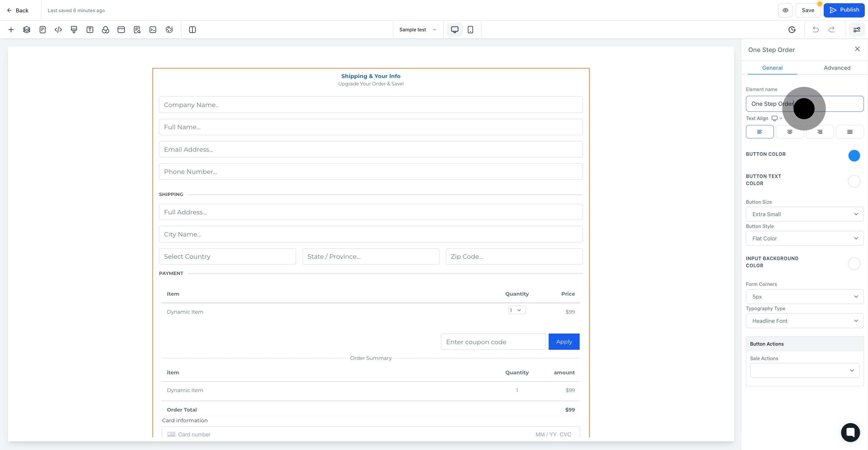Preview the page with eye icon
The width and height of the screenshot is (868, 450).
click(x=785, y=10)
